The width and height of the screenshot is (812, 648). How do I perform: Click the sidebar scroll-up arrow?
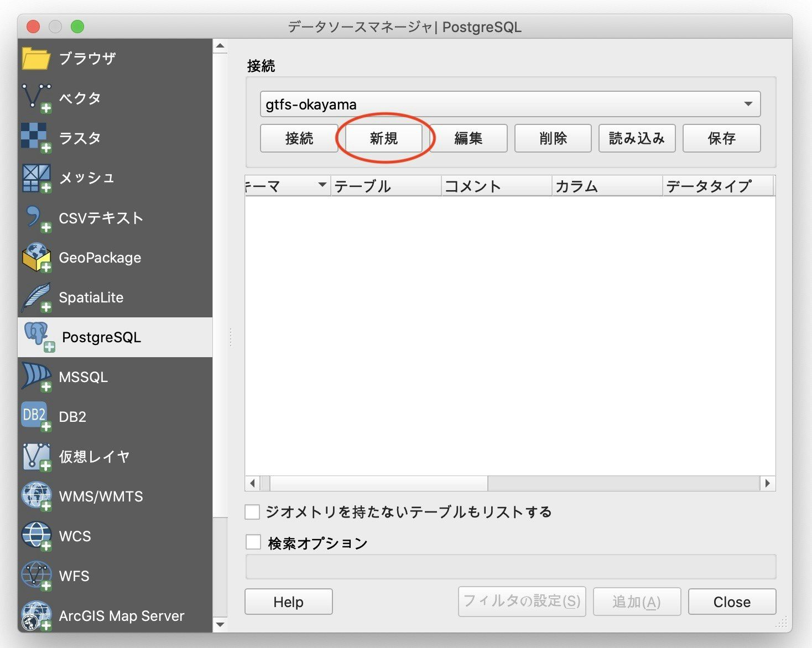(220, 46)
